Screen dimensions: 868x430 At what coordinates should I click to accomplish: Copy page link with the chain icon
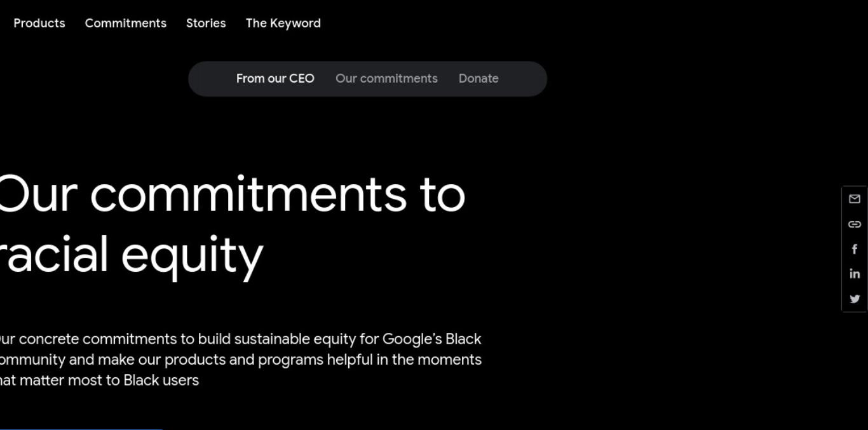point(855,224)
